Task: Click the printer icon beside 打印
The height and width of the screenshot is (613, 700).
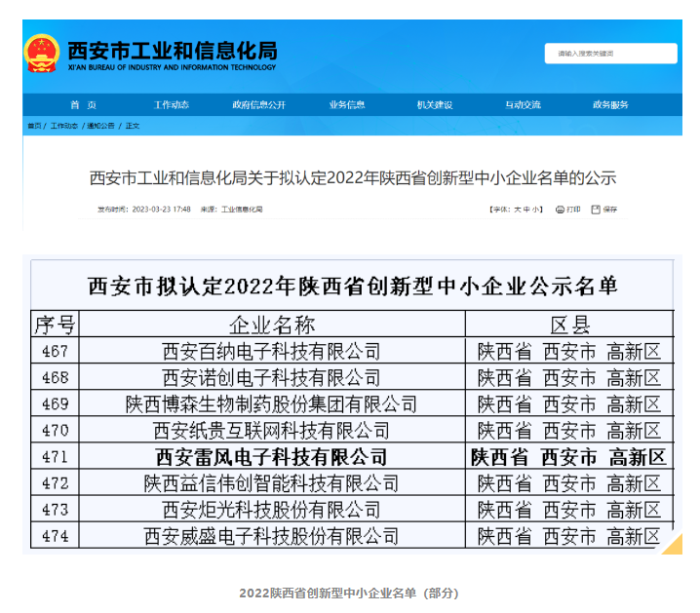Action: 560,210
